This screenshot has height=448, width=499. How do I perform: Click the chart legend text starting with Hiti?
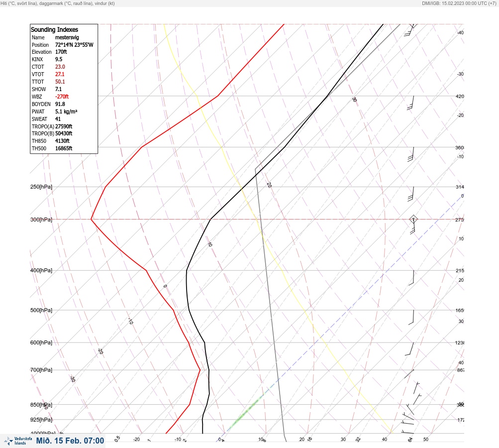58,3
